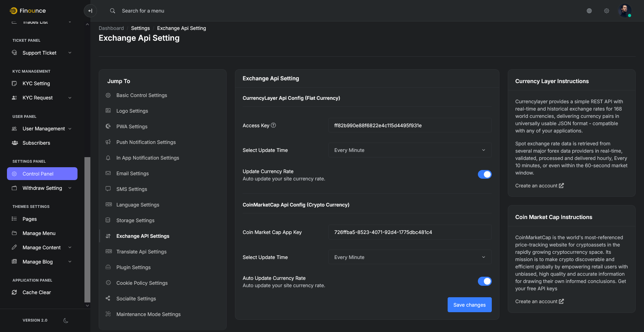Click the sidebar vertical scrollbar thumb
Viewport: 644px width, 332px height.
pos(87,229)
